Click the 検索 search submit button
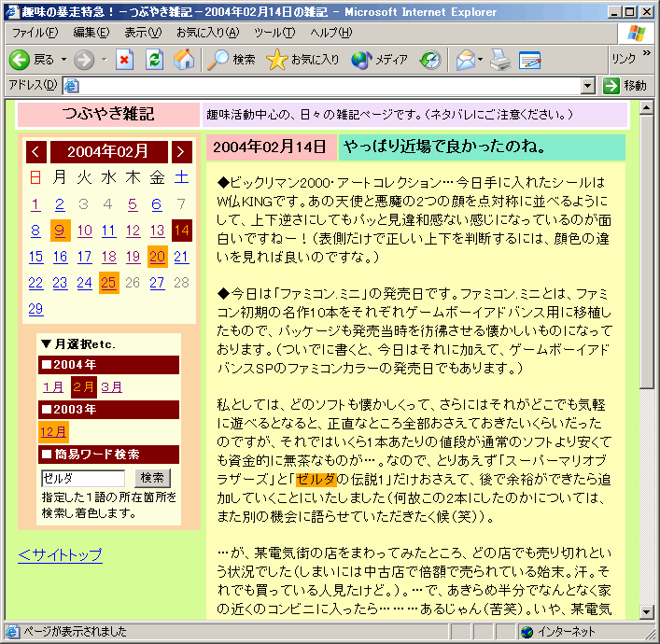This screenshot has width=660, height=644. [152, 478]
